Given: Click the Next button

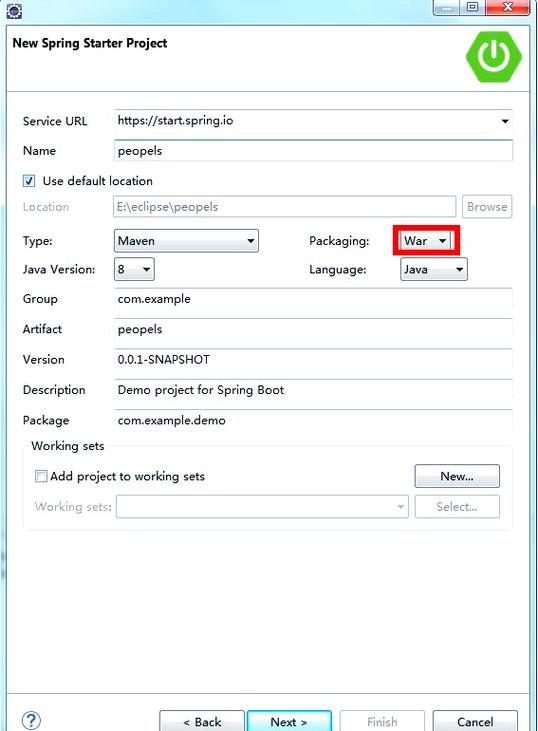Looking at the screenshot, I should pos(289,722).
